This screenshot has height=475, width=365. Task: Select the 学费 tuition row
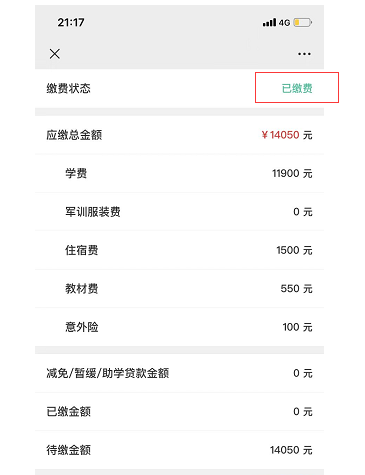[179, 173]
